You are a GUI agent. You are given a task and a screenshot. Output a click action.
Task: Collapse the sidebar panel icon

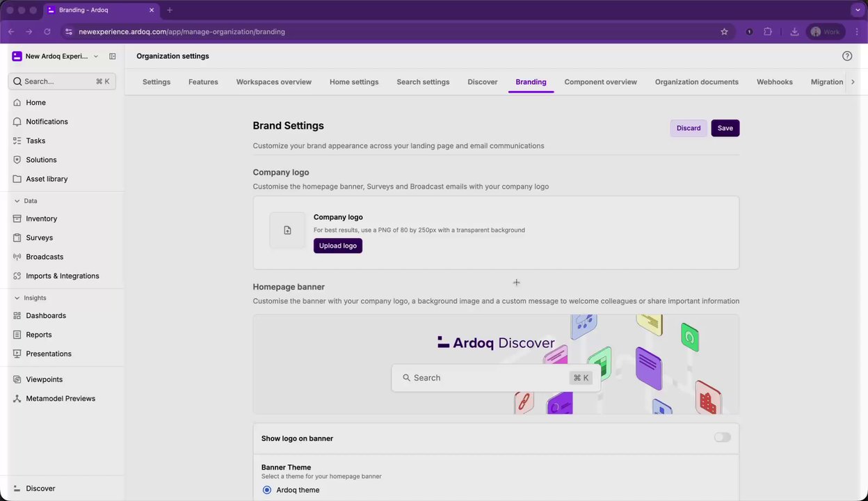[x=113, y=56]
